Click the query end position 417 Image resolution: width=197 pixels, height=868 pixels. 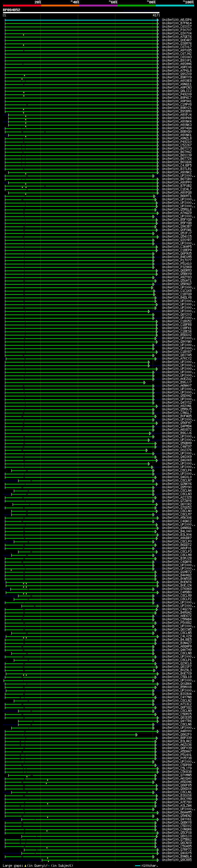coord(155,15)
